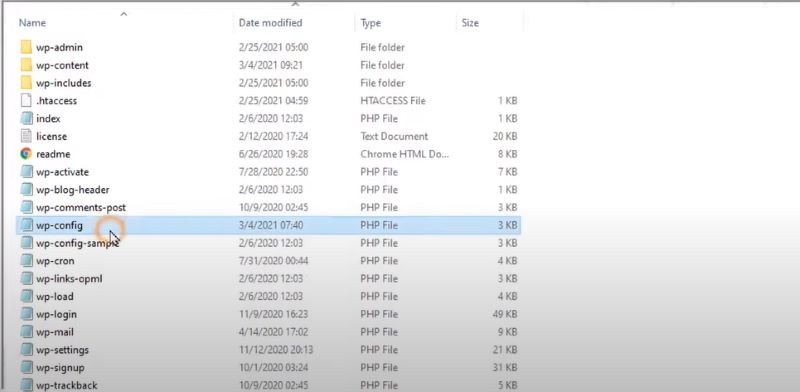Sort by Type column header
Image resolution: width=800 pixels, height=392 pixels.
[370, 23]
